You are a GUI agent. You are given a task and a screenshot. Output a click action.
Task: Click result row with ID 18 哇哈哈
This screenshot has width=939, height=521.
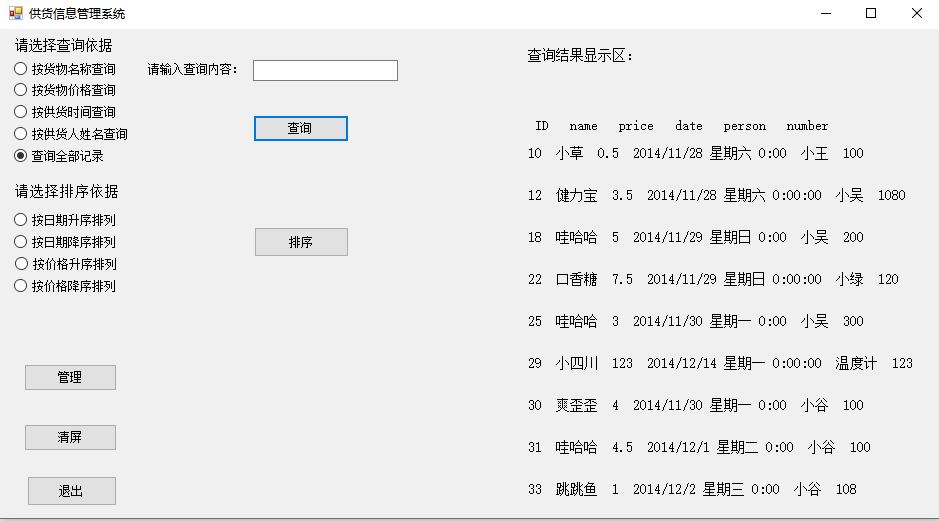point(696,237)
